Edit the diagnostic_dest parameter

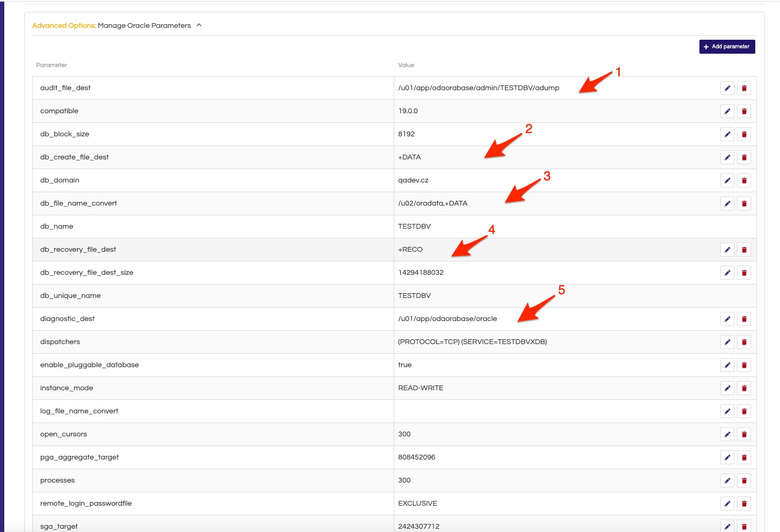[x=727, y=319]
